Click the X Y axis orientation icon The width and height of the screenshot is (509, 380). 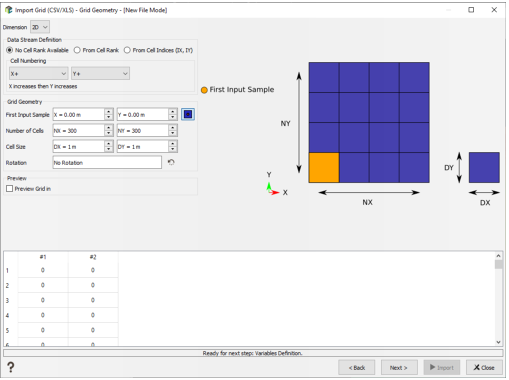[272, 189]
